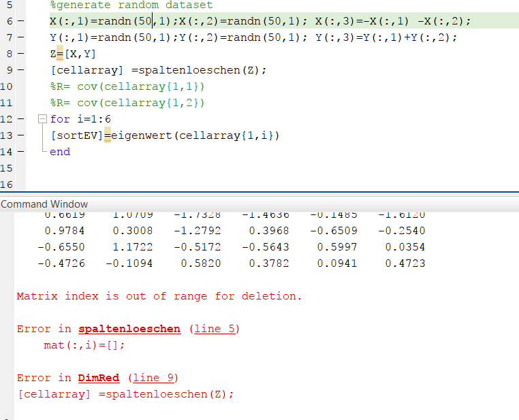The width and height of the screenshot is (519, 420).
Task: Click 'Matrix index is out of range' message
Action: click(159, 296)
